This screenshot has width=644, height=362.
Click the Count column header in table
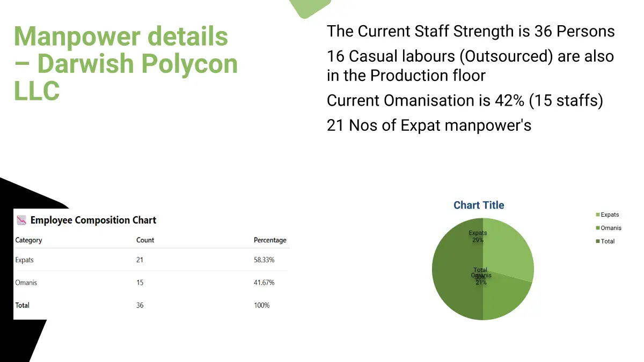(x=145, y=240)
